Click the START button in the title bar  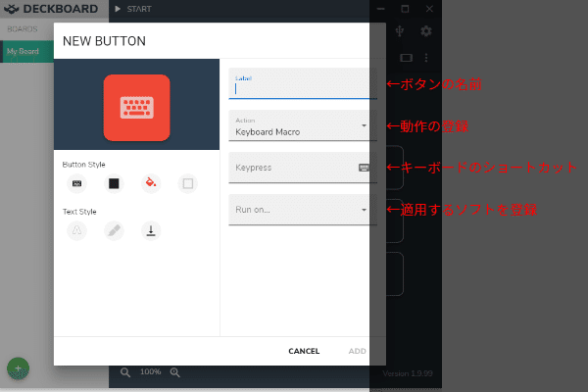[133, 9]
